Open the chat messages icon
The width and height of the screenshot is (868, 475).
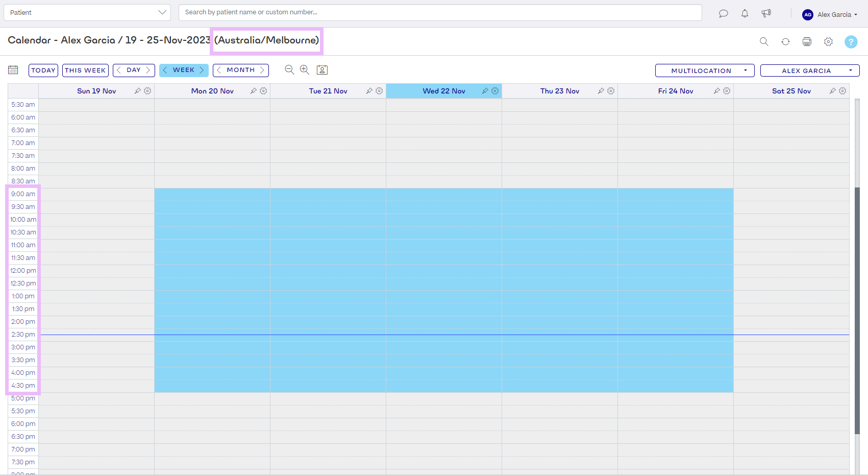pos(723,14)
